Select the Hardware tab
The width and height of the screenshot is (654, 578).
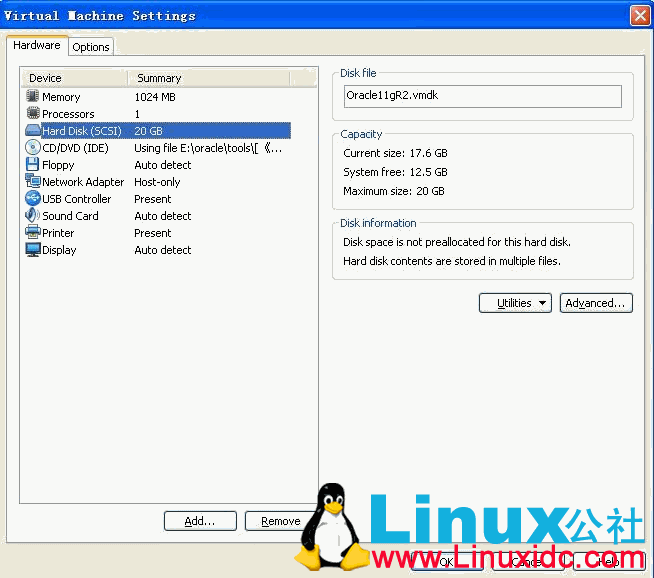[37, 46]
